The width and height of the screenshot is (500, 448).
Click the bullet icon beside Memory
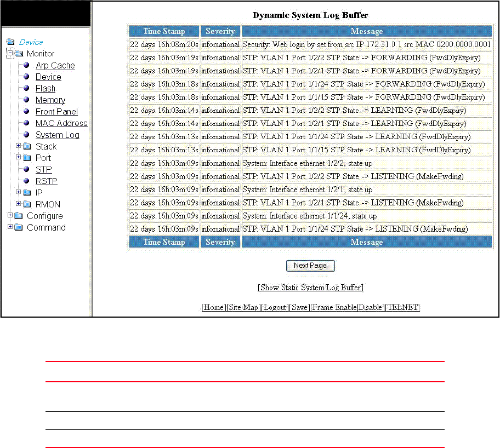(27, 100)
